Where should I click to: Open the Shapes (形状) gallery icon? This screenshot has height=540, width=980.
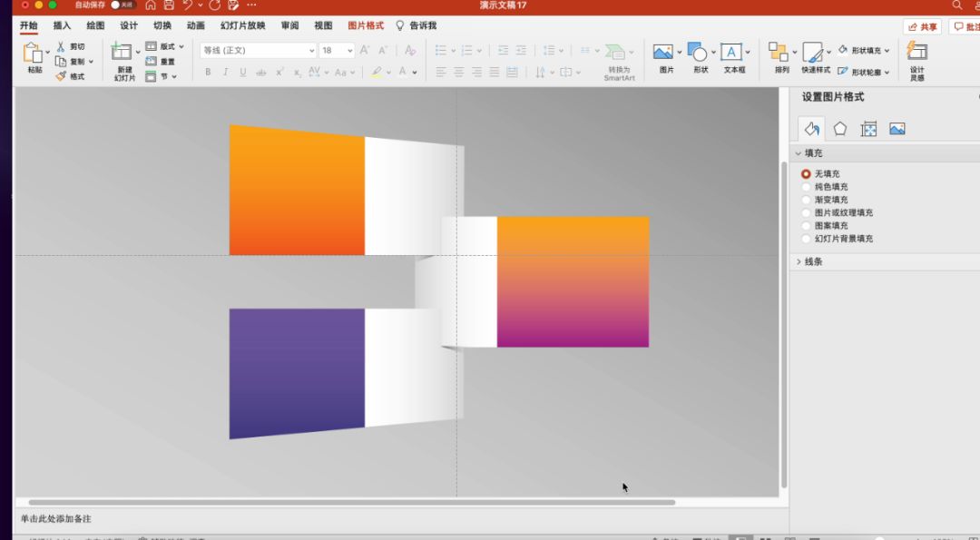pyautogui.click(x=697, y=52)
